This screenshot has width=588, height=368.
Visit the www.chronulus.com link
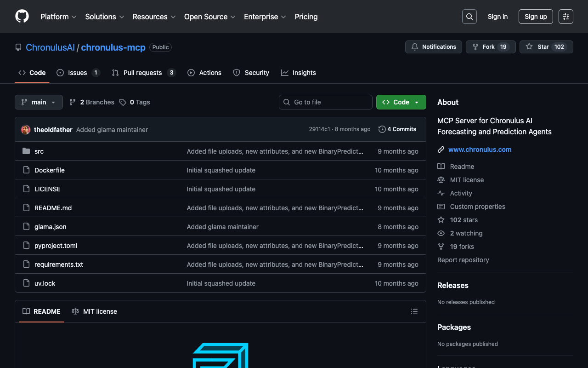pyautogui.click(x=480, y=149)
